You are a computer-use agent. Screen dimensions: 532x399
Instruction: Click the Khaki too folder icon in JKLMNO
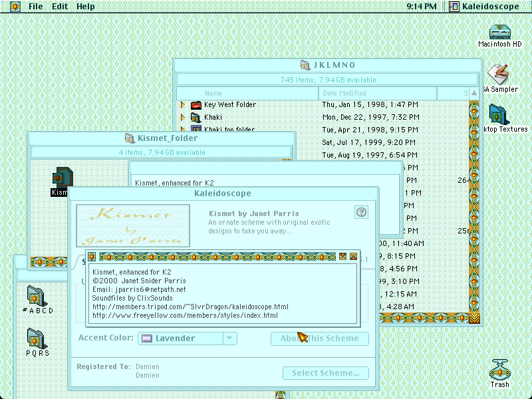pyautogui.click(x=196, y=129)
